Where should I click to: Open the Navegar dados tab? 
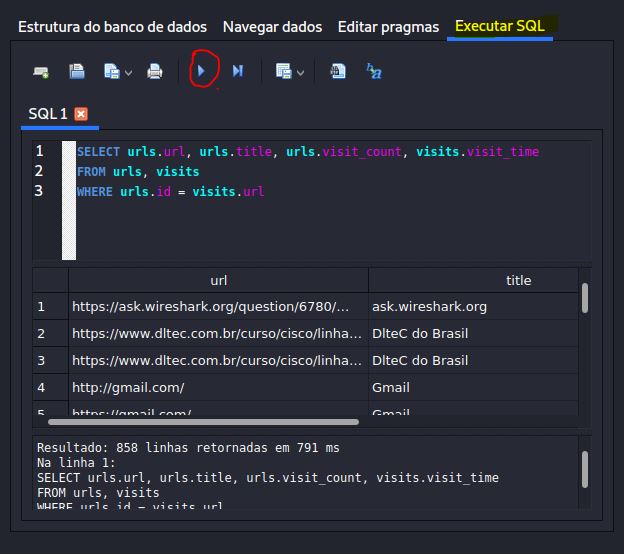272,27
